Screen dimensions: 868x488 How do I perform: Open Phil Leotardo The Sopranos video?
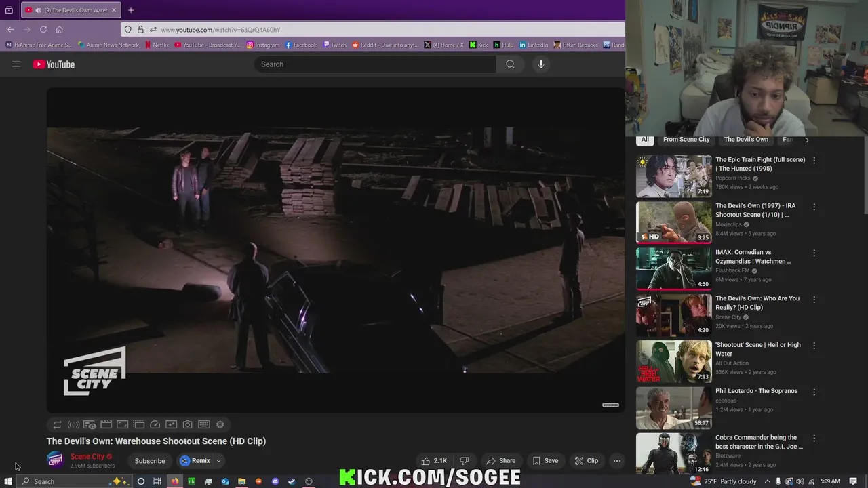(x=756, y=391)
